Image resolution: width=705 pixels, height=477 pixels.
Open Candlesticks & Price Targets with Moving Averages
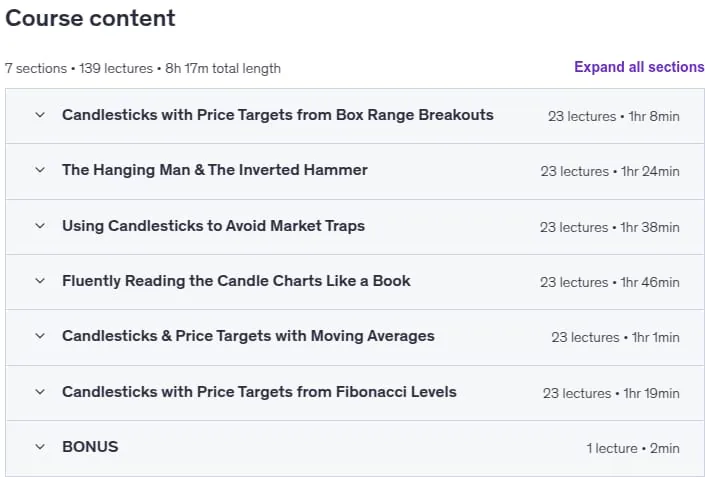coord(248,336)
